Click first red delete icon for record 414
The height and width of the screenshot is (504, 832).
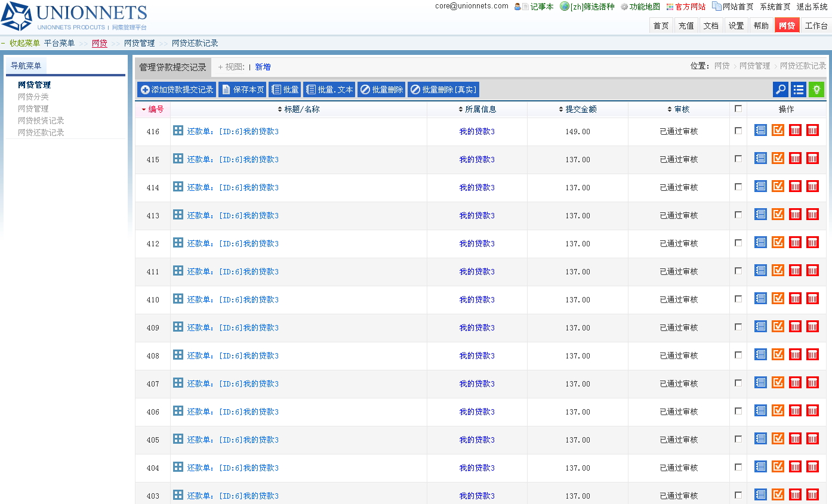[795, 186]
